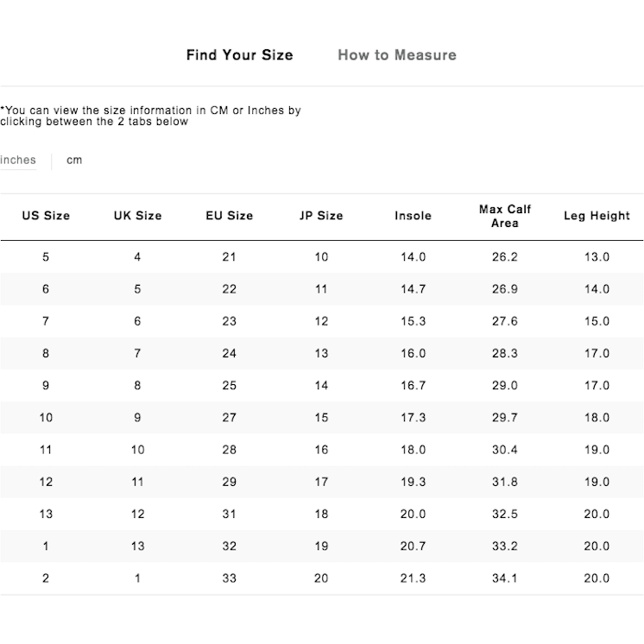Click the Insole column header
Image resolution: width=644 pixels, height=644 pixels.
click(x=413, y=216)
